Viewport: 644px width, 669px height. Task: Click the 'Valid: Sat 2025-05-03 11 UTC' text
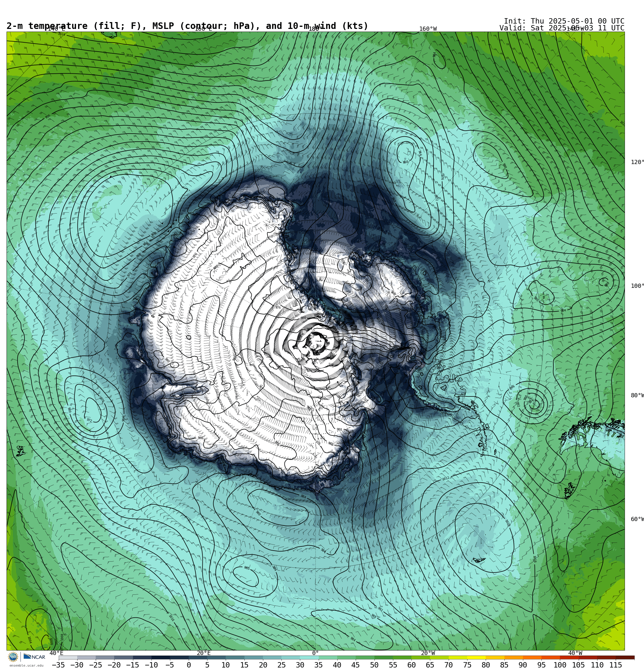tap(562, 28)
